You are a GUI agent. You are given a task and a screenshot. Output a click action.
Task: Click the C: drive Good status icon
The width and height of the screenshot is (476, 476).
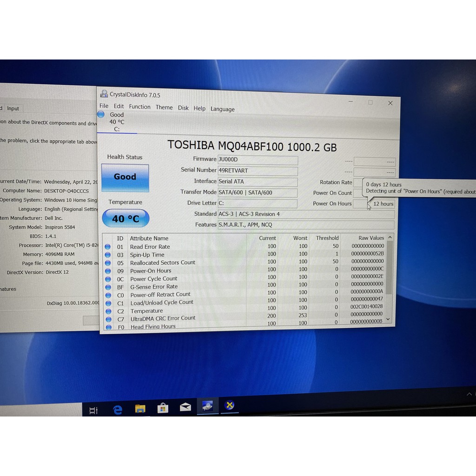click(x=101, y=114)
